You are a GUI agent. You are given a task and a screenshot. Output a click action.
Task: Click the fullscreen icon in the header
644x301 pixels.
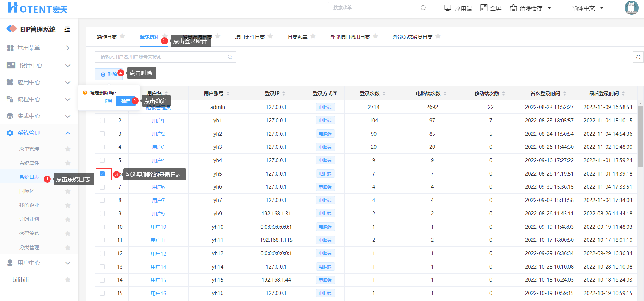click(x=484, y=8)
